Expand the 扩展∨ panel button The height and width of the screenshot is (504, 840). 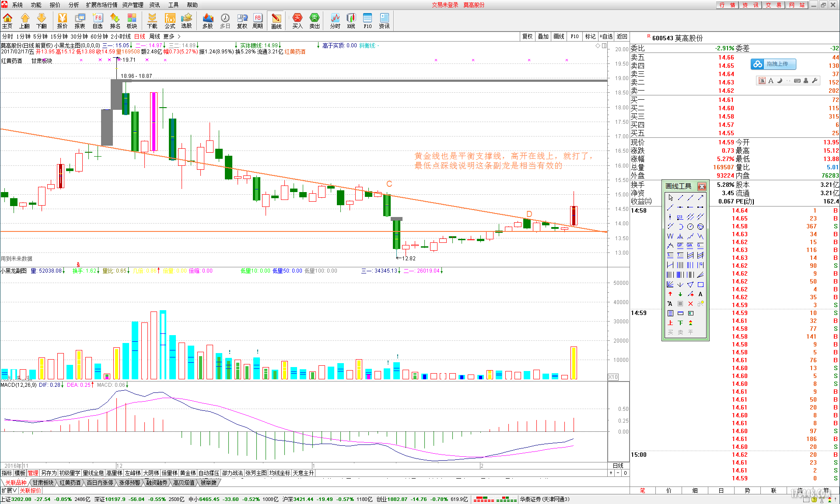[x=9, y=490]
